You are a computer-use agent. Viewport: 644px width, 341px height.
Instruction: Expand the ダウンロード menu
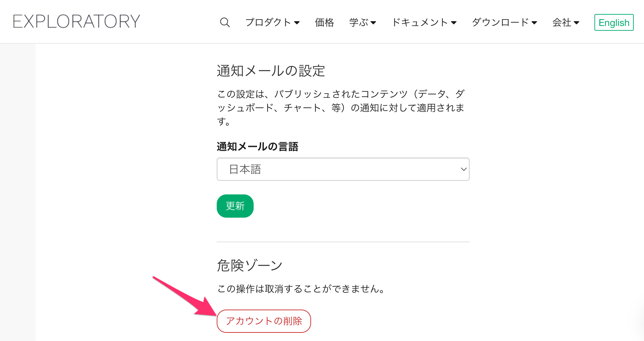point(505,23)
